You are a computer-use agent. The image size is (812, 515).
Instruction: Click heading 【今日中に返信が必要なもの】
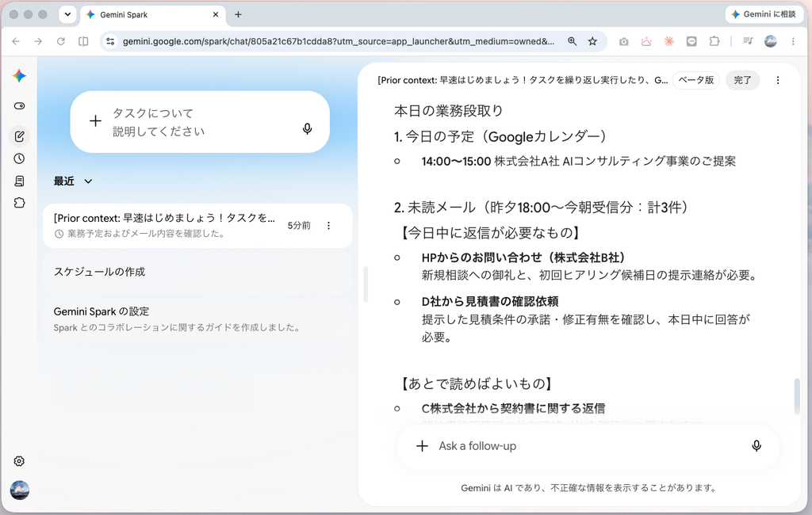coord(490,233)
